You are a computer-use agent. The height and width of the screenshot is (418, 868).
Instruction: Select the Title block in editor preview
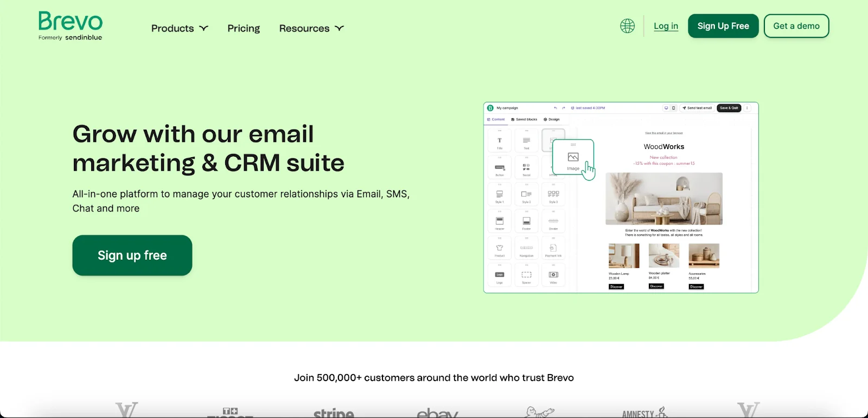[x=500, y=140]
